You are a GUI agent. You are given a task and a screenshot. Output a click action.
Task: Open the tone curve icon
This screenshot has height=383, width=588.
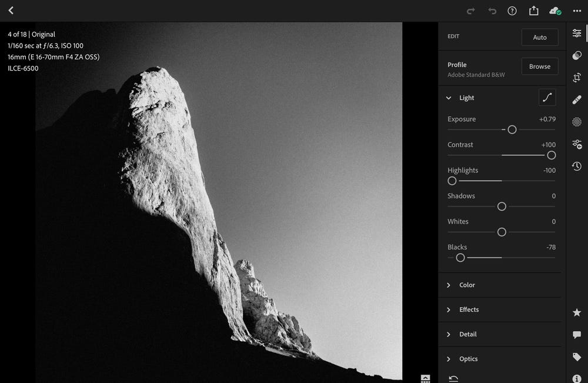pyautogui.click(x=547, y=98)
